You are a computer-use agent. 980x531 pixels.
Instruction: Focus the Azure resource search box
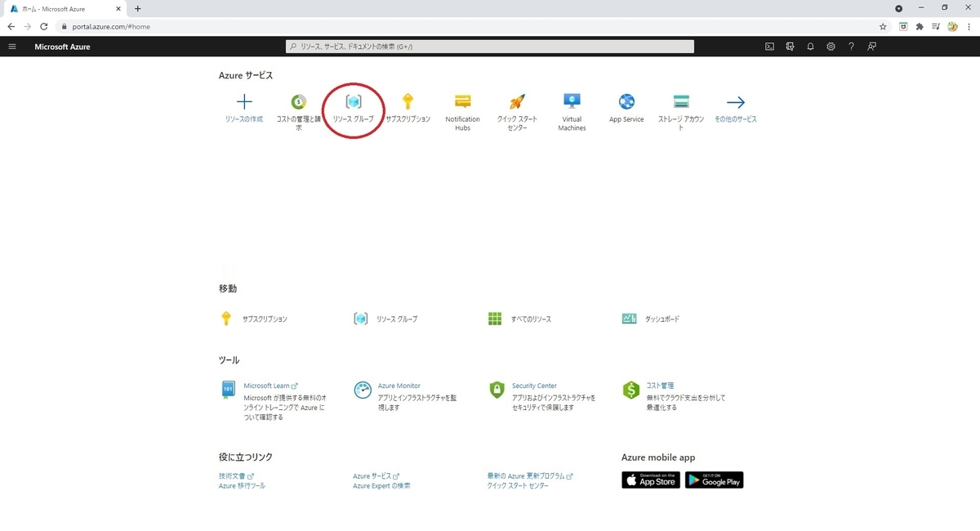point(490,47)
